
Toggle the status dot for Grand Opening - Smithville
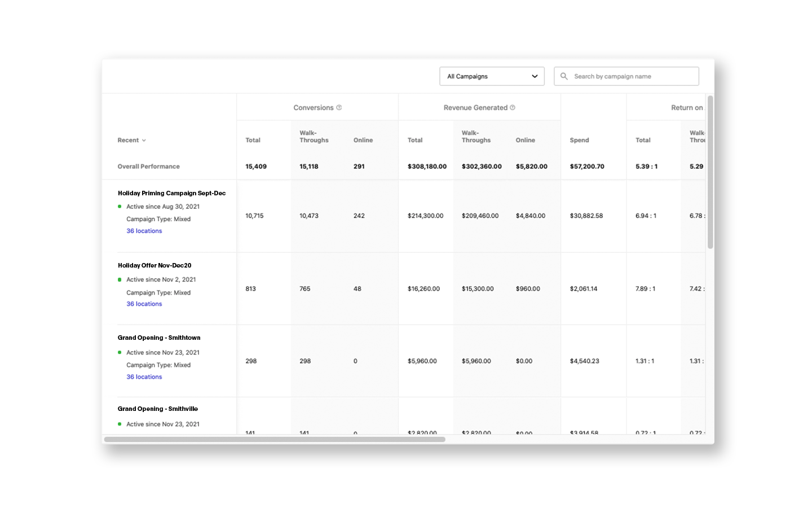click(x=119, y=424)
